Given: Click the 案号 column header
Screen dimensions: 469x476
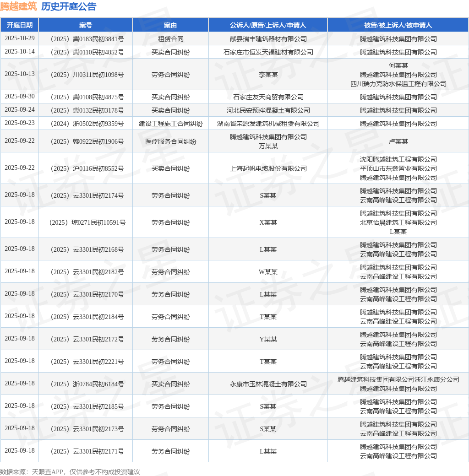Looking at the screenshot, I should coord(85,25).
